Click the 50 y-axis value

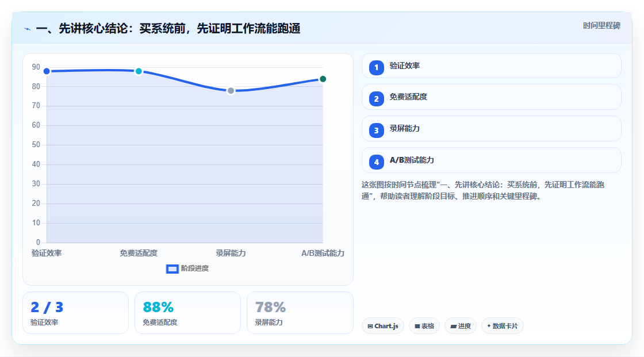36,145
